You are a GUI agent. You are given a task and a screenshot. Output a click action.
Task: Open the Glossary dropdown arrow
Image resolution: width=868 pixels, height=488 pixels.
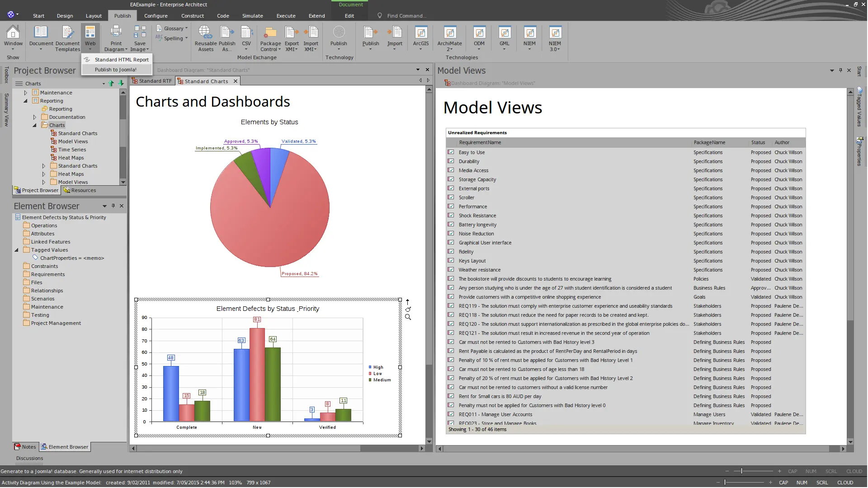click(x=186, y=28)
